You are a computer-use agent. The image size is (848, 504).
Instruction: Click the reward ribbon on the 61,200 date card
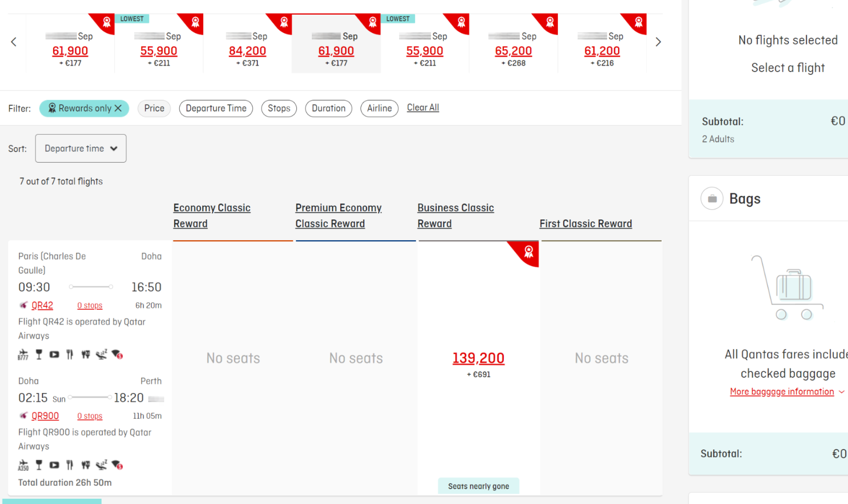639,22
